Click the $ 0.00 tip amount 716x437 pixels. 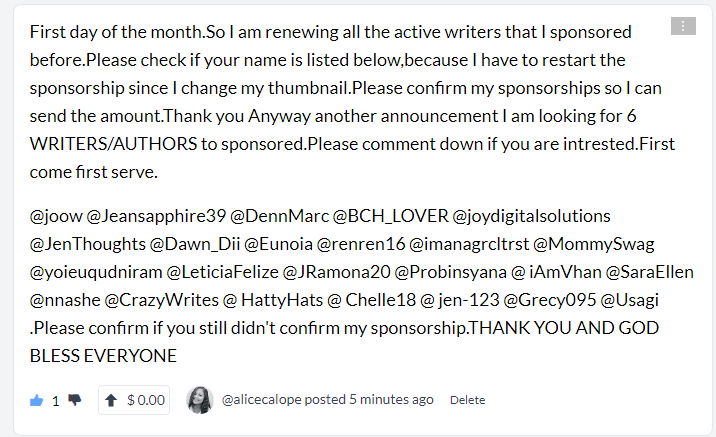pos(146,400)
